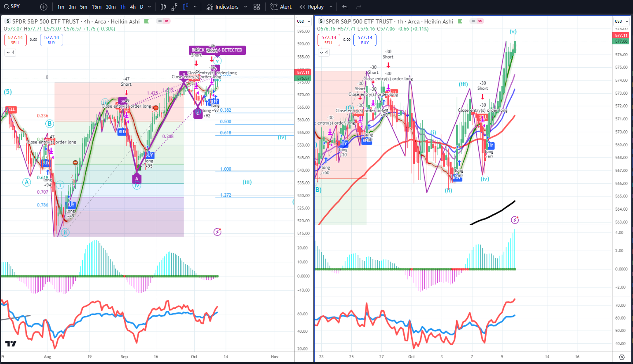Click the BLOCK DETECTED purple label
This screenshot has width=633, height=364.
pyautogui.click(x=217, y=50)
